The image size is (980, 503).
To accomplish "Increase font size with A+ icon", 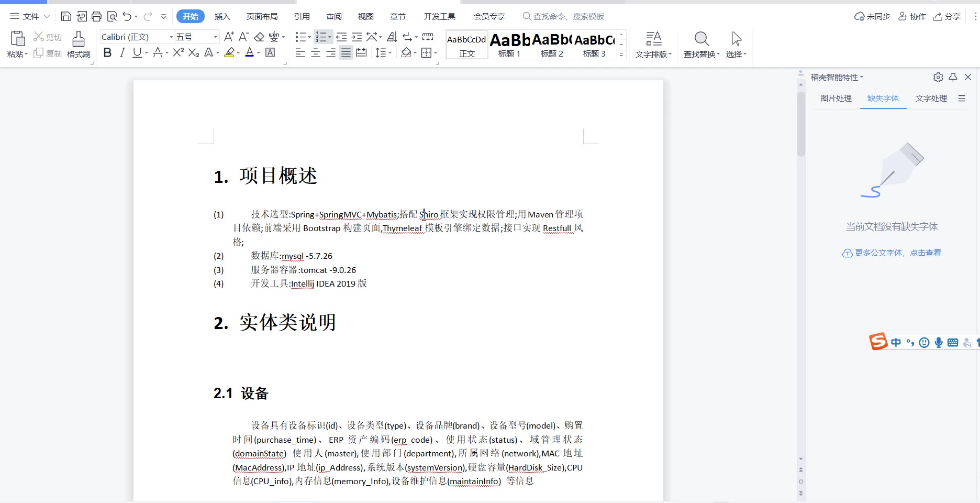I will click(229, 37).
